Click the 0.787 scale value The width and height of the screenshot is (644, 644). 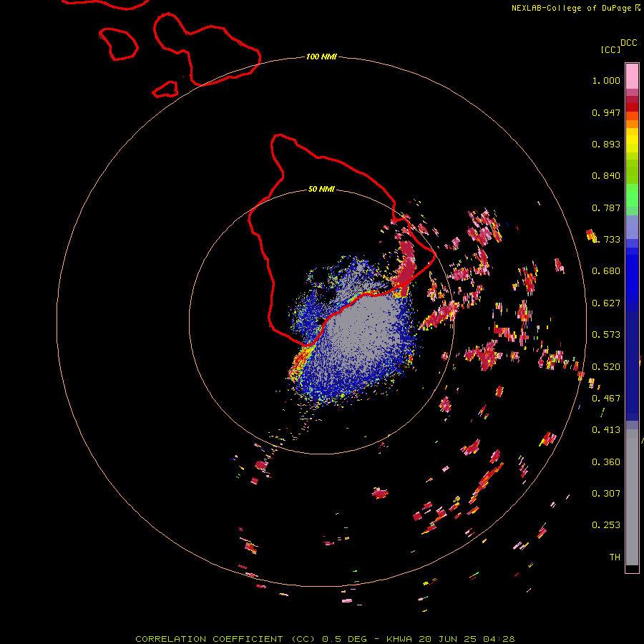tap(606, 208)
